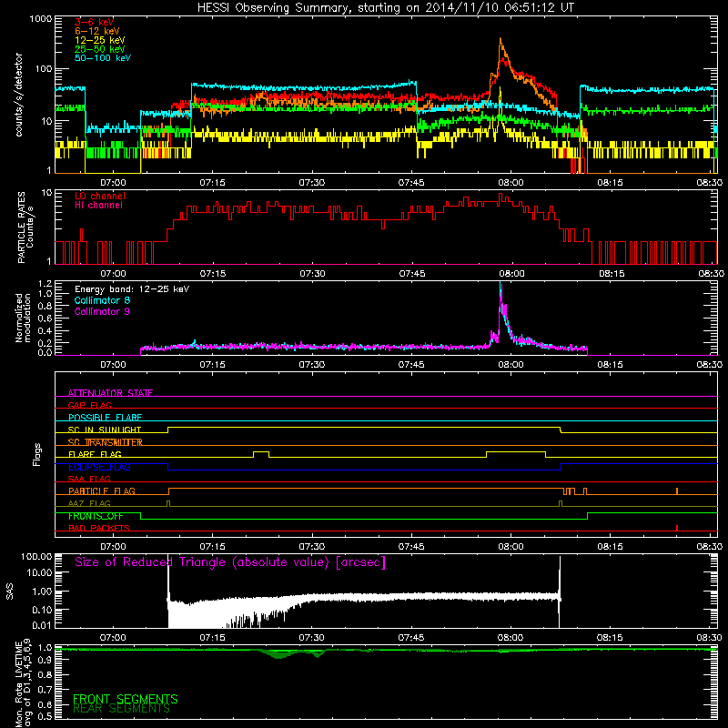Click the 0.9 tick on the livetime axis
Image resolution: width=728 pixels, height=728 pixels.
(45, 661)
